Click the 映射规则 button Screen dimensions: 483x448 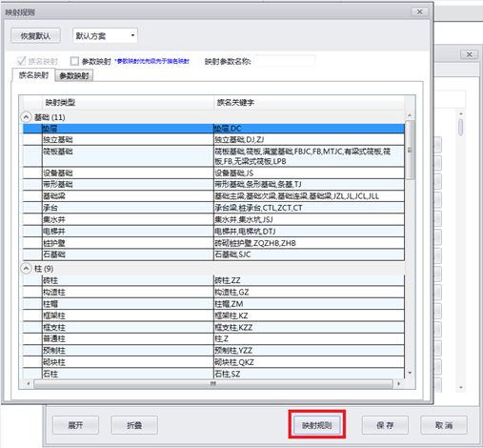pos(317,425)
